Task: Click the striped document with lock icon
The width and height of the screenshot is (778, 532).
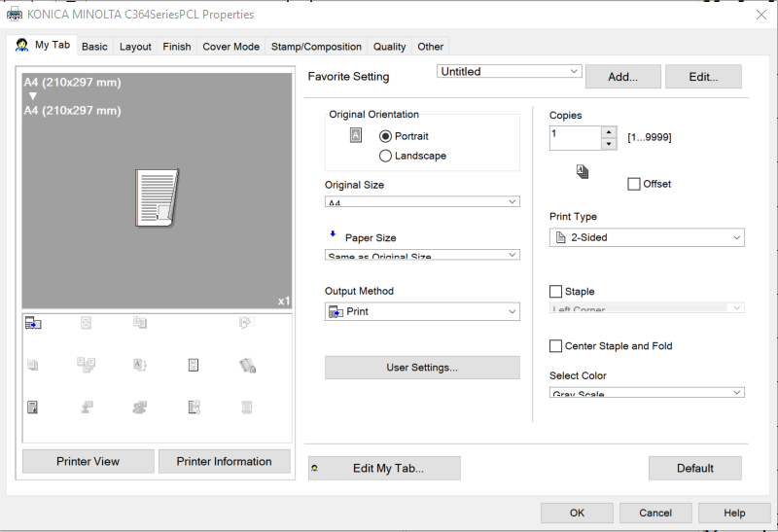Action: click(x=248, y=366)
